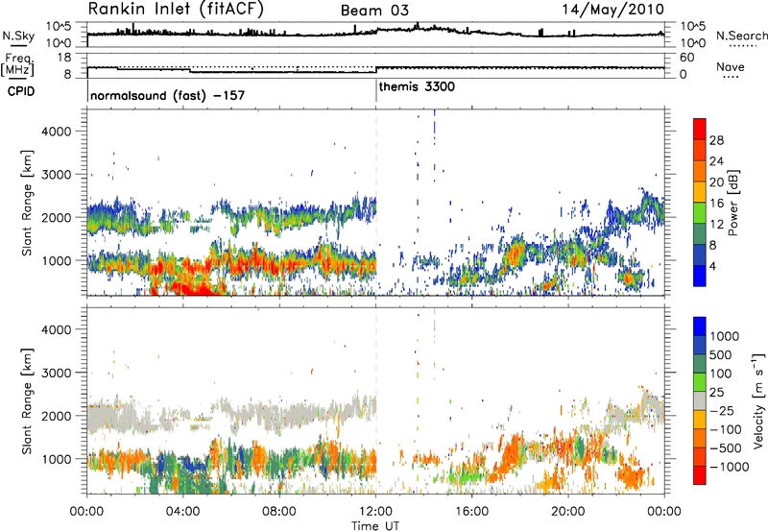Viewport: 768px width, 532px height.
Task: Click the '-500' label on velocity colorbar
Action: point(725,447)
